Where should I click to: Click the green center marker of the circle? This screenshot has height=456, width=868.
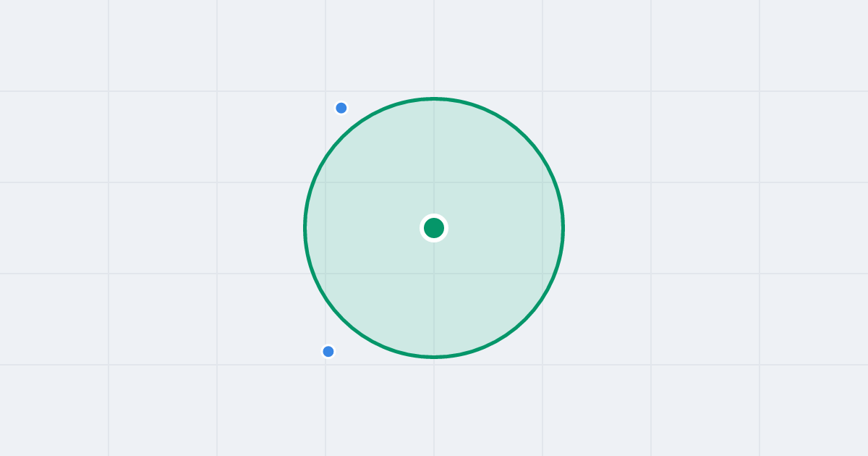(434, 228)
